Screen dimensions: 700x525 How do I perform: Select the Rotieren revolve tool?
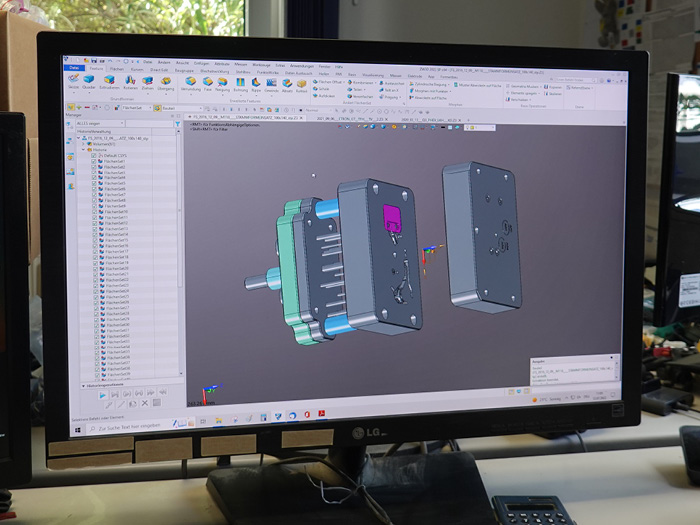130,83
